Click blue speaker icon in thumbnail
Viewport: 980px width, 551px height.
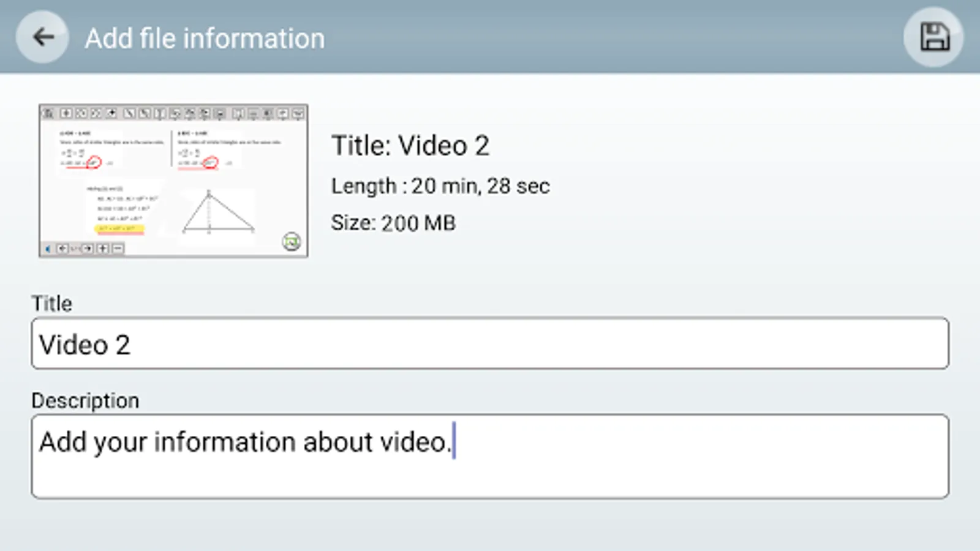48,249
